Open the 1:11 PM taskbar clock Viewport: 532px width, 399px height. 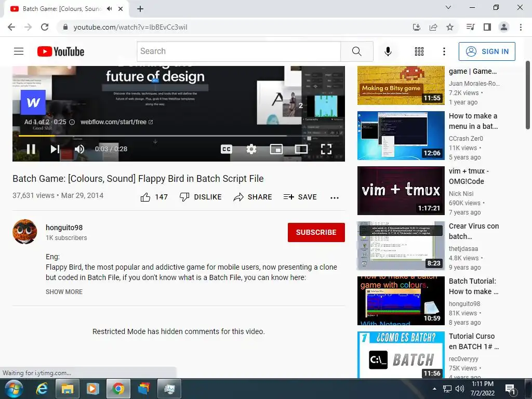[483, 389]
